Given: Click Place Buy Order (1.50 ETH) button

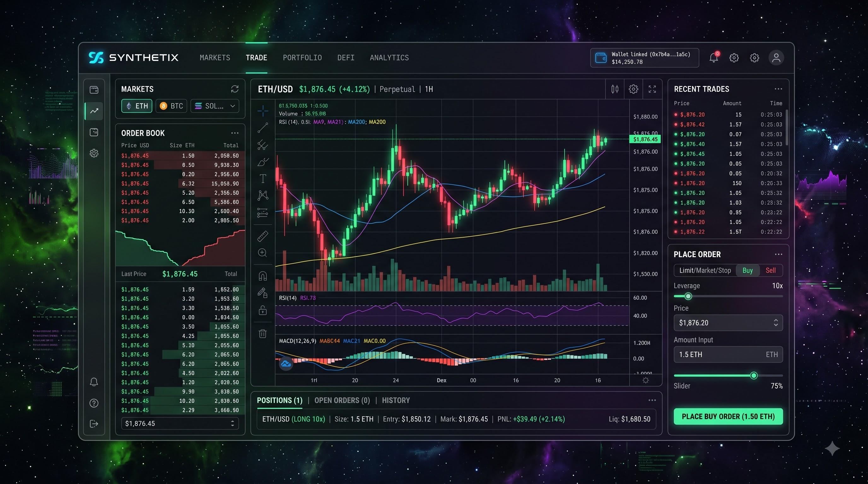Looking at the screenshot, I should pos(728,416).
